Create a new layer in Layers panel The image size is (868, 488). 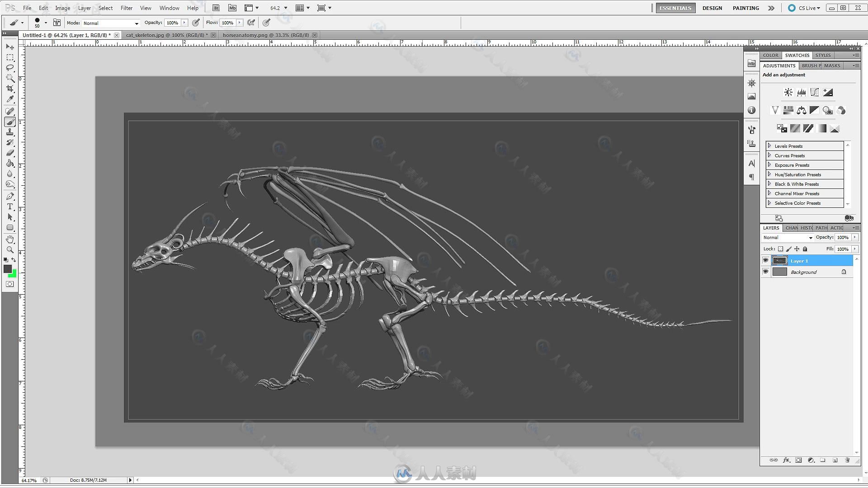(x=835, y=460)
